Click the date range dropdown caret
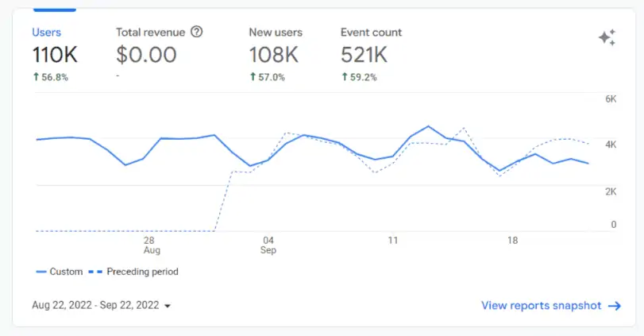The image size is (644, 336). point(168,306)
